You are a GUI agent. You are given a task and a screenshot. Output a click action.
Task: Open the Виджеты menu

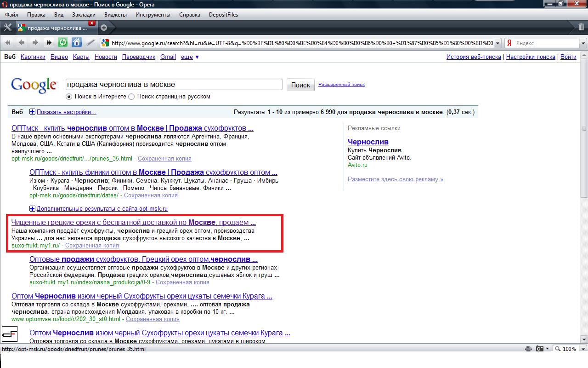tap(115, 15)
